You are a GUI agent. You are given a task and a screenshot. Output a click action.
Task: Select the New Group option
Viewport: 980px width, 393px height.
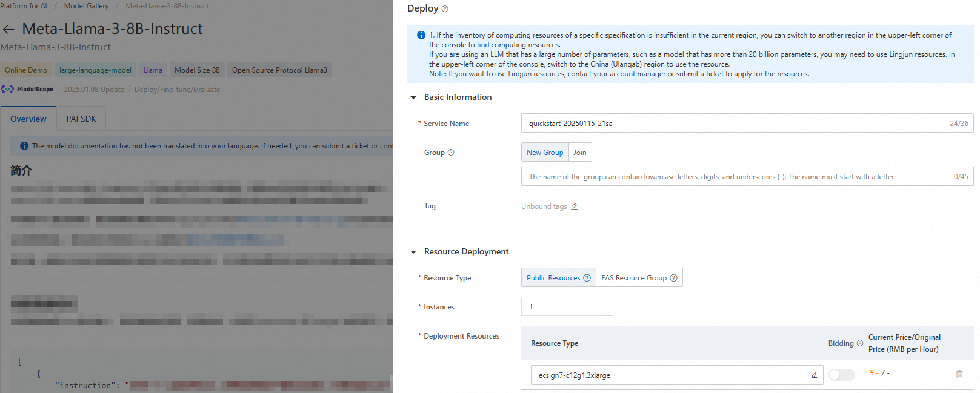[x=545, y=153]
